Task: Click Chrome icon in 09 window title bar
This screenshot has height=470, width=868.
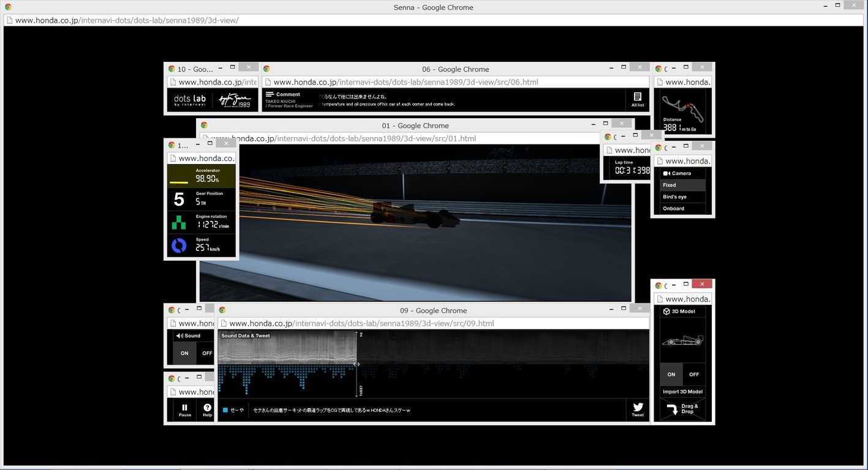Action: [222, 310]
